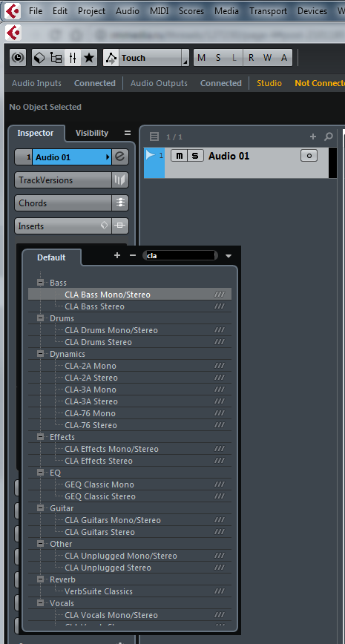Screen dimensions: 345x644
Task: Click Studio Not Connected status
Action: click(x=300, y=83)
